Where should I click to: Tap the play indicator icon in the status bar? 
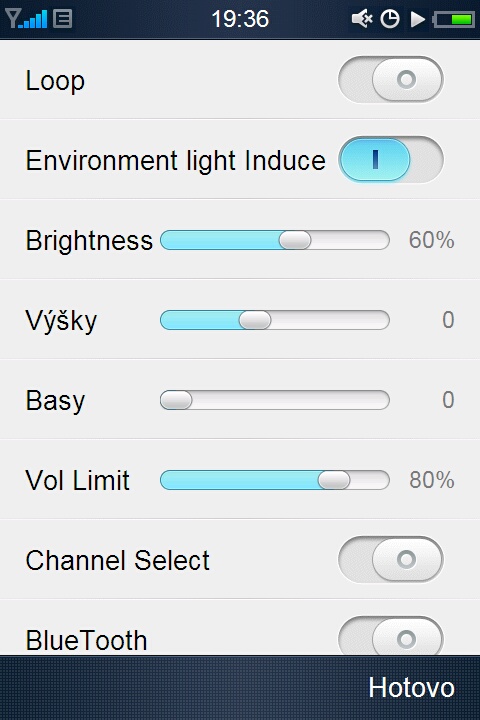(x=418, y=19)
